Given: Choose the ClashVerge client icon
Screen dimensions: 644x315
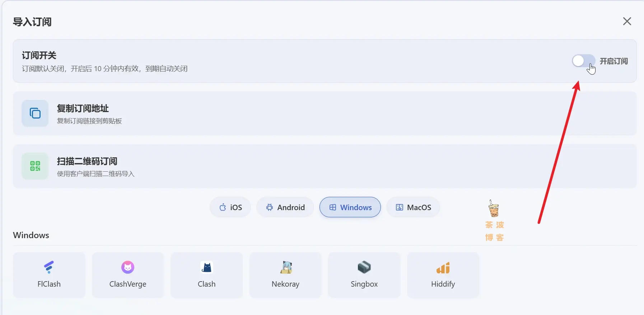Looking at the screenshot, I should point(128,267).
